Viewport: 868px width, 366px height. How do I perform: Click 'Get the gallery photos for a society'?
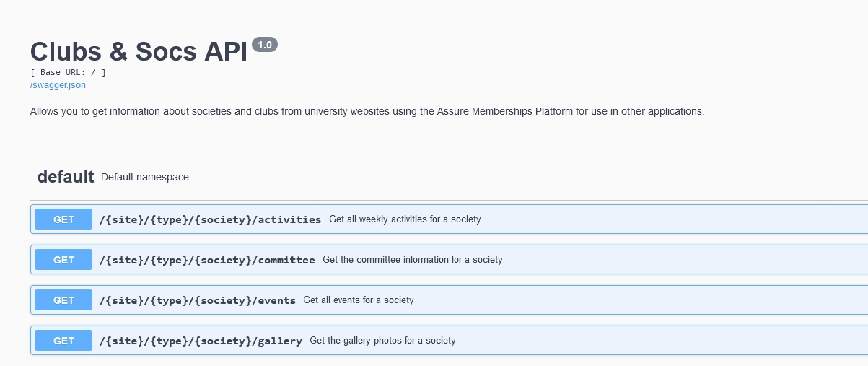point(382,341)
